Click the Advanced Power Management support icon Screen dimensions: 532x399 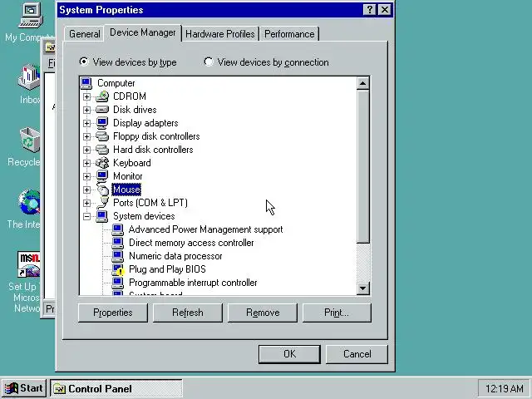118,229
